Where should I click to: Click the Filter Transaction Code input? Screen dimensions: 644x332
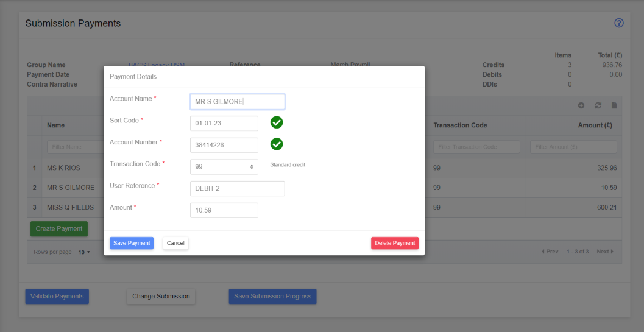tap(476, 147)
